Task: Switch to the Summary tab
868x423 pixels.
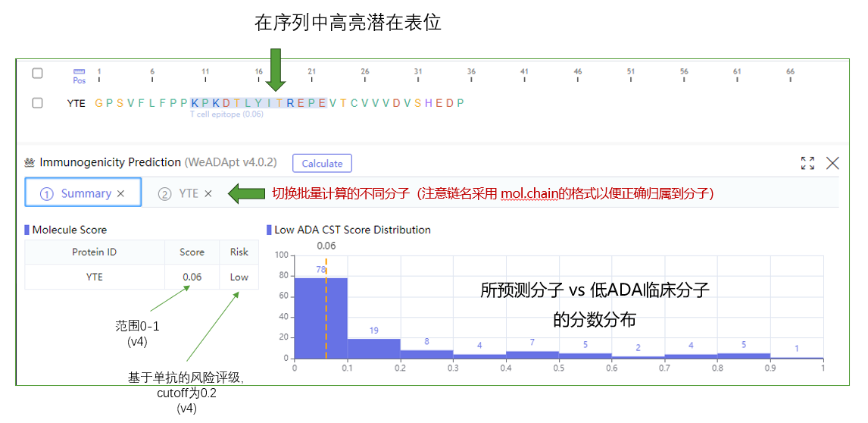Action: [x=85, y=193]
